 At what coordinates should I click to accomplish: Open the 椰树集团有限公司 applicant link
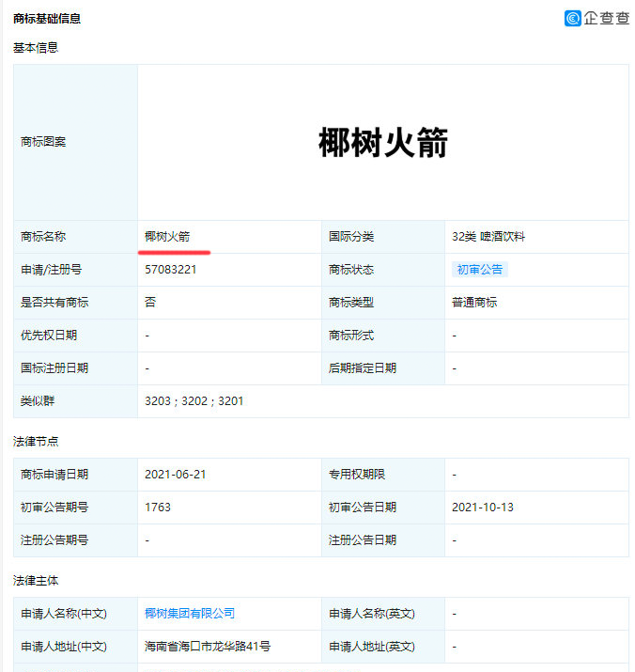(x=190, y=614)
